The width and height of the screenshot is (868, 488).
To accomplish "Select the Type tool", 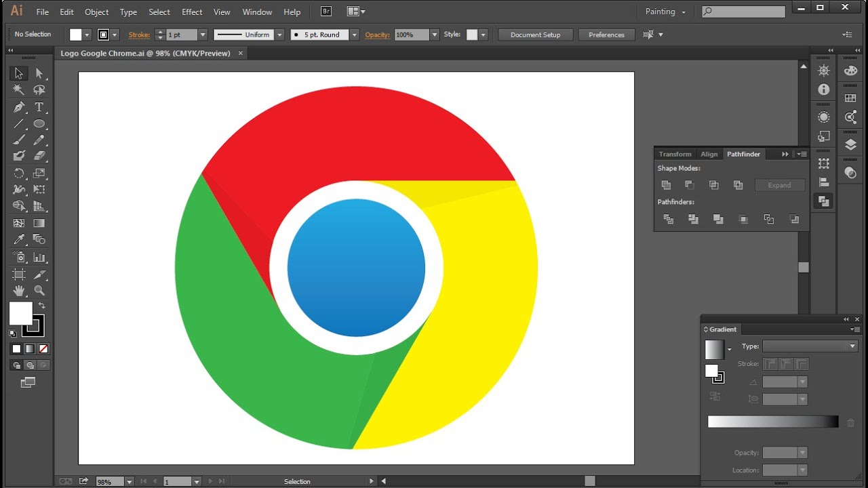I will click(x=39, y=107).
